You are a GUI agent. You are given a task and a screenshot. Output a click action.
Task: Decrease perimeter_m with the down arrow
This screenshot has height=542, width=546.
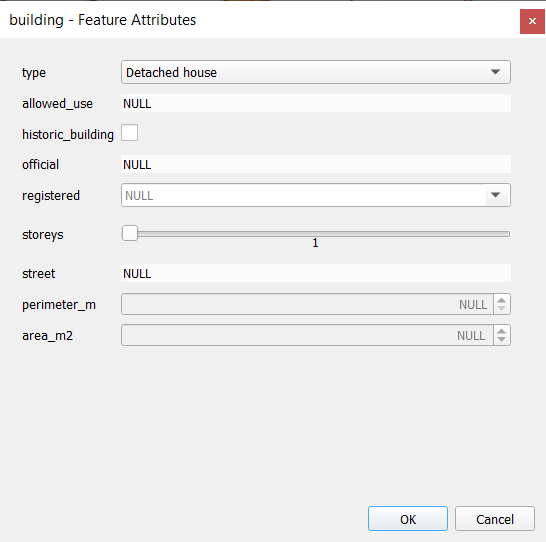[x=501, y=308]
